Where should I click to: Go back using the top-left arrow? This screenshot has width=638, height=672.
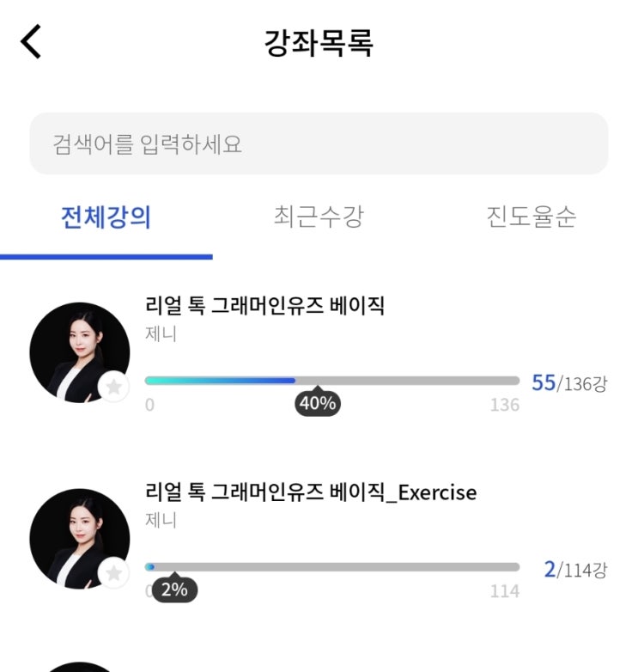click(31, 42)
